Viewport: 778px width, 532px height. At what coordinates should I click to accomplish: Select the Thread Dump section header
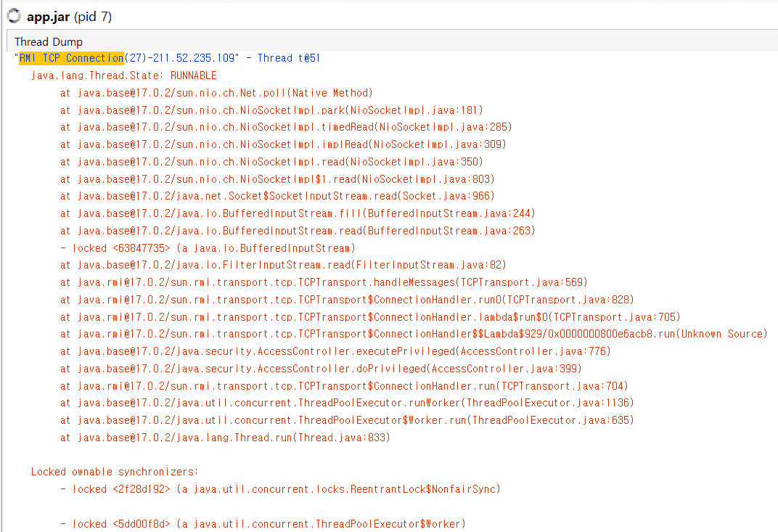click(x=49, y=41)
